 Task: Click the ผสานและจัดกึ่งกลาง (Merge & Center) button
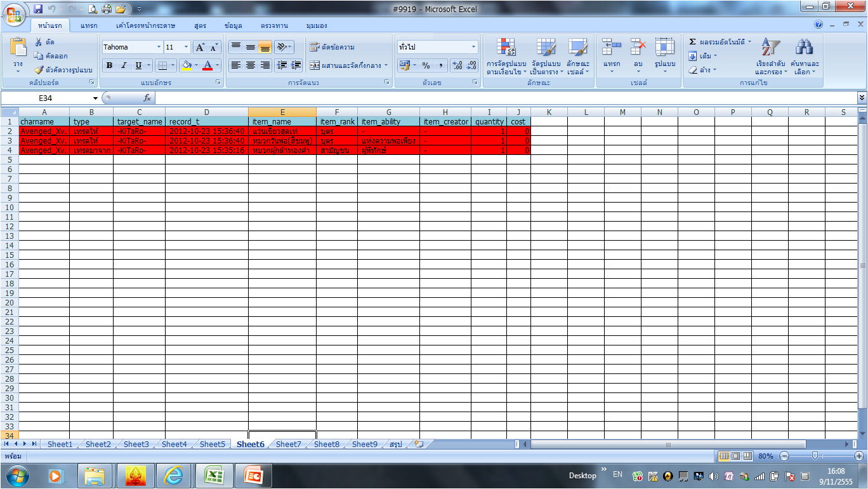coord(348,65)
